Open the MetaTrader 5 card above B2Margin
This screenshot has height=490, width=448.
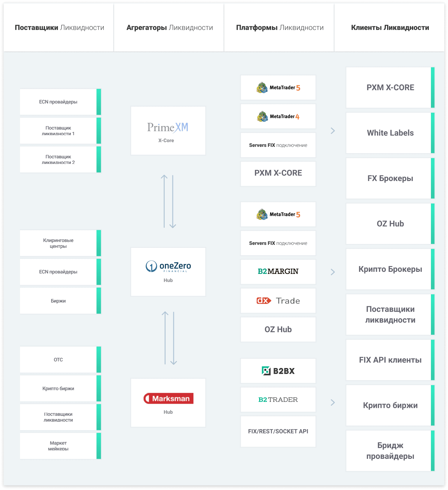coord(278,214)
